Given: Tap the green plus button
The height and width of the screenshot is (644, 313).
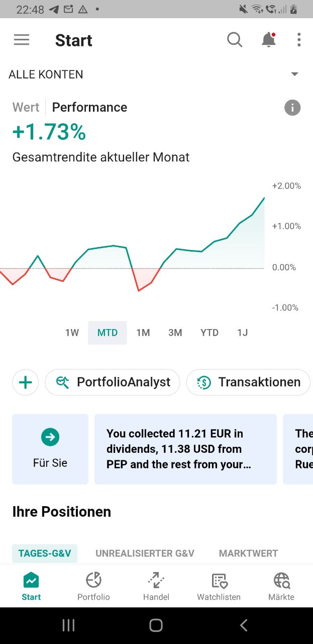Looking at the screenshot, I should click(x=26, y=382).
